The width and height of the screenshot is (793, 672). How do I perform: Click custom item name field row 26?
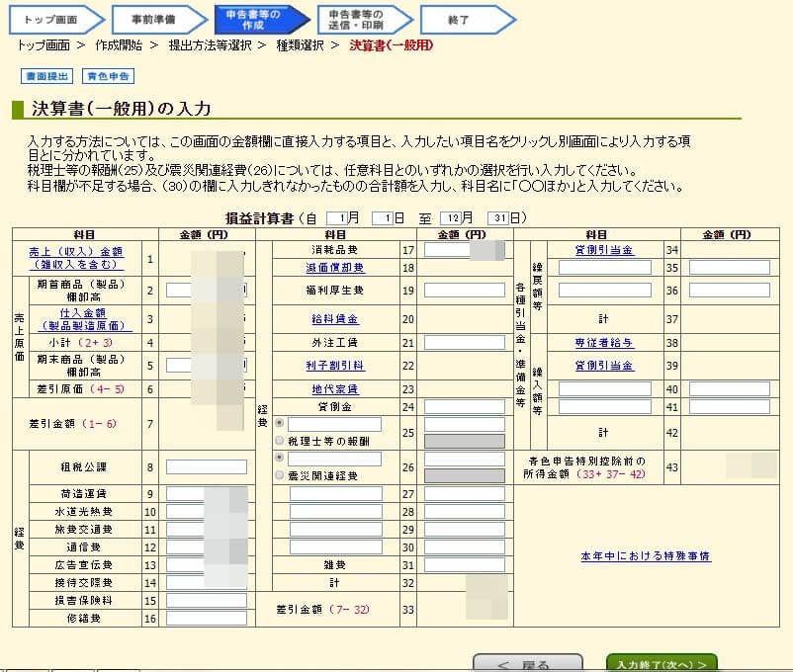(334, 459)
